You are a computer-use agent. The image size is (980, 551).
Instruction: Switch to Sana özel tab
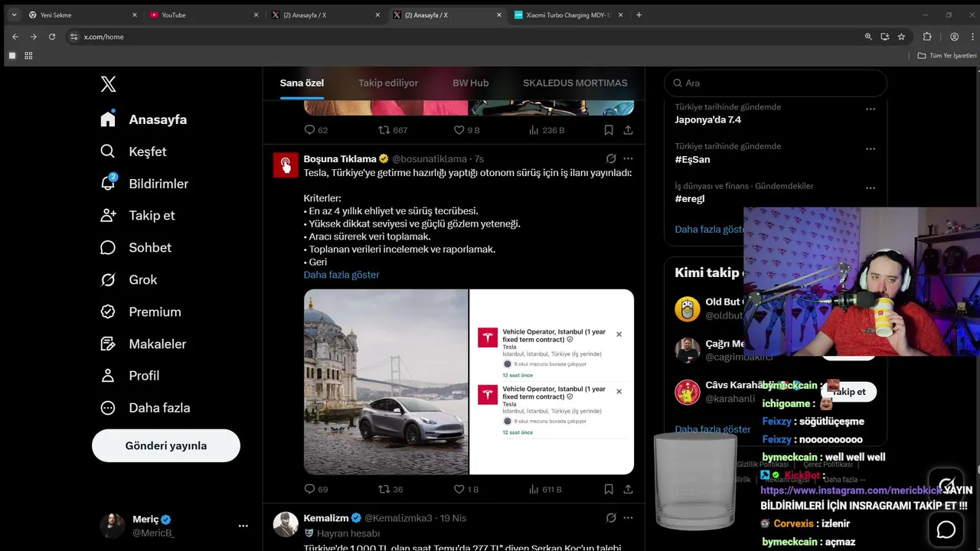[x=302, y=83]
